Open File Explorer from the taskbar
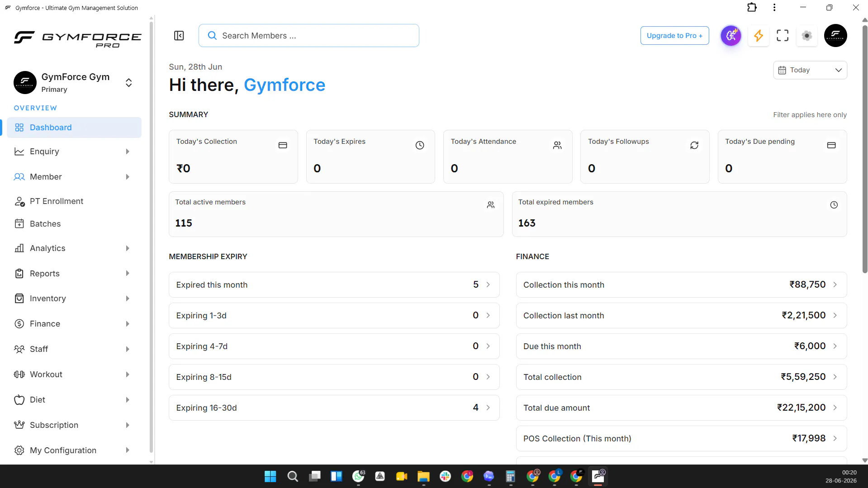This screenshot has width=868, height=488. click(423, 476)
